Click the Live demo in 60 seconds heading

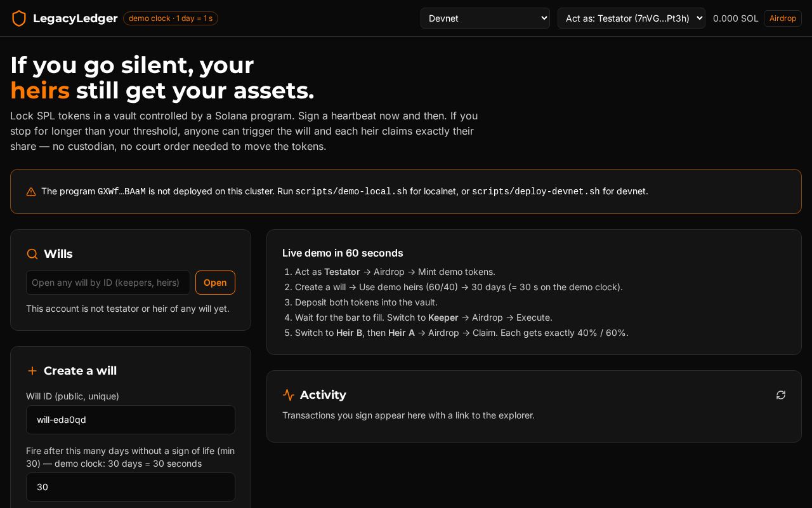coord(343,253)
